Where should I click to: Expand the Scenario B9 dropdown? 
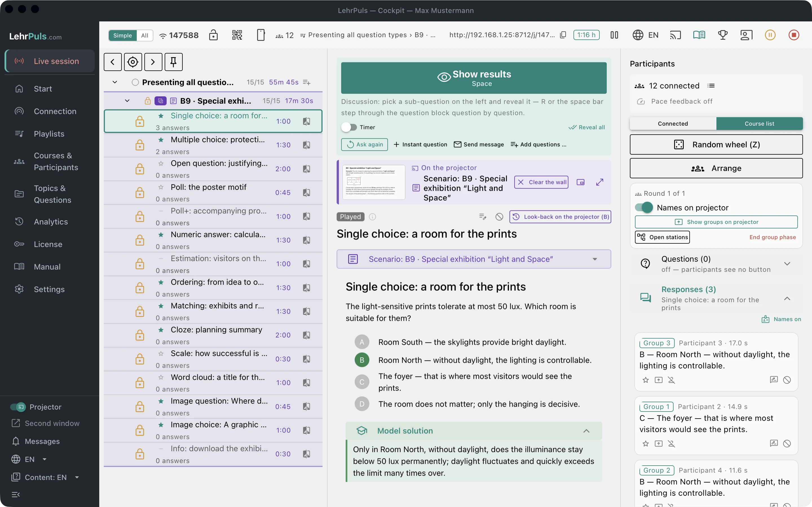(474, 259)
